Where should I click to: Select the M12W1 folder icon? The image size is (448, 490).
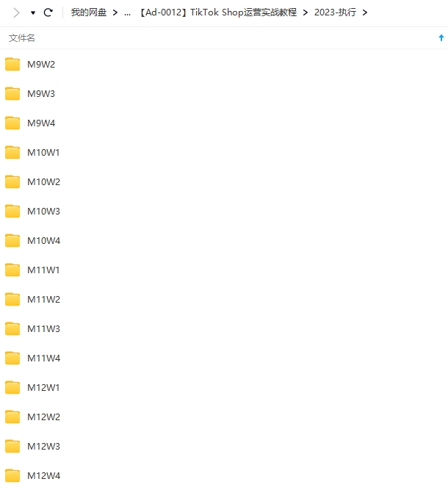(12, 387)
